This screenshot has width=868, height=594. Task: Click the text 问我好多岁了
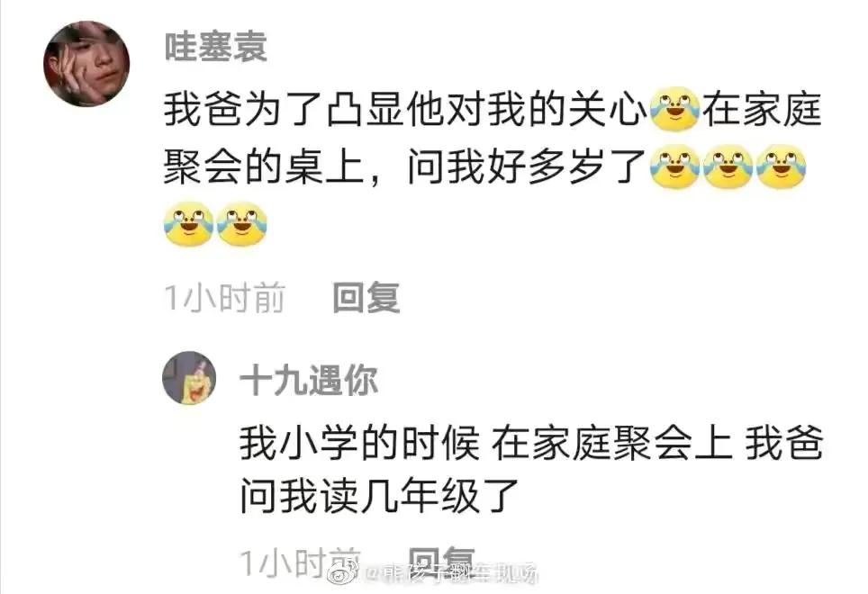527,167
